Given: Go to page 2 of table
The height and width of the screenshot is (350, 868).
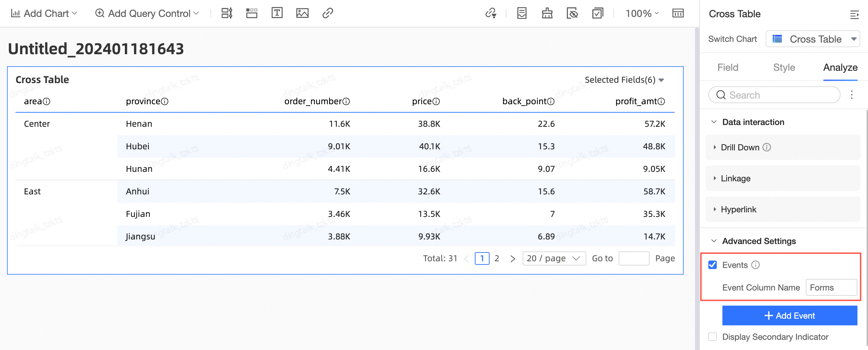Looking at the screenshot, I should (497, 258).
